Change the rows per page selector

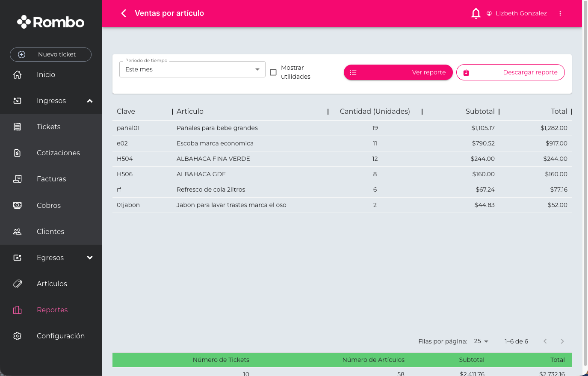(x=481, y=341)
